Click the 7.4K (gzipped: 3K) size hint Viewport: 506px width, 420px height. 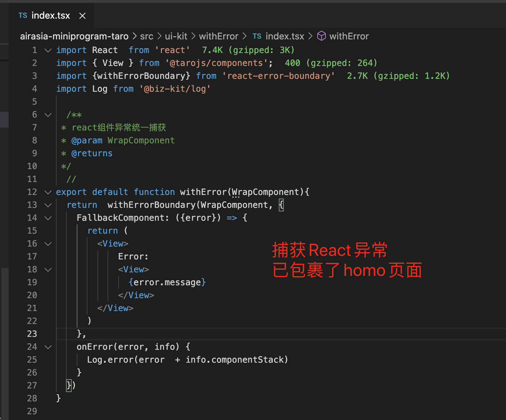(x=248, y=50)
